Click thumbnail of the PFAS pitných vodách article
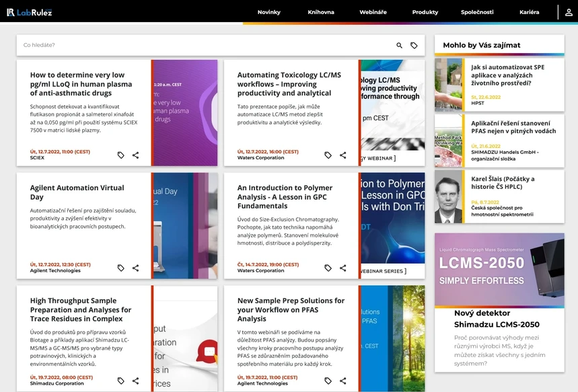578x392 pixels. click(x=448, y=141)
